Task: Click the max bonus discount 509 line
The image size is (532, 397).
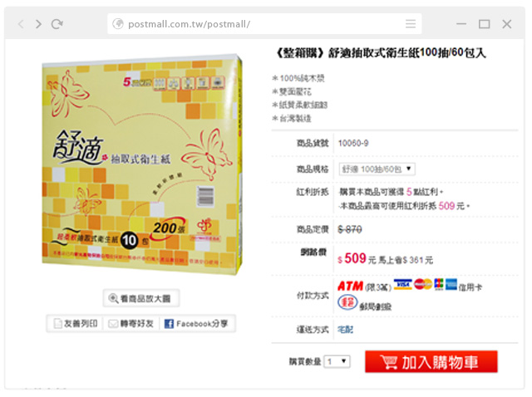Action: pyautogui.click(x=404, y=206)
